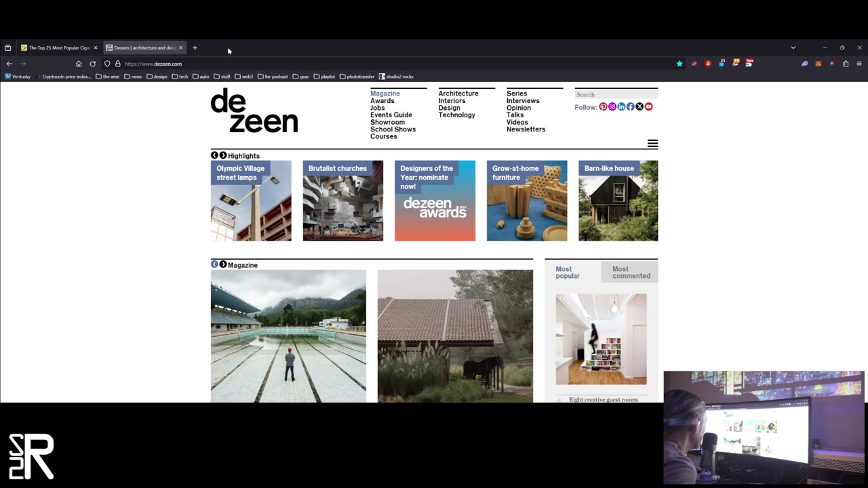
Task: Click the Dezeen logo
Action: click(x=254, y=110)
